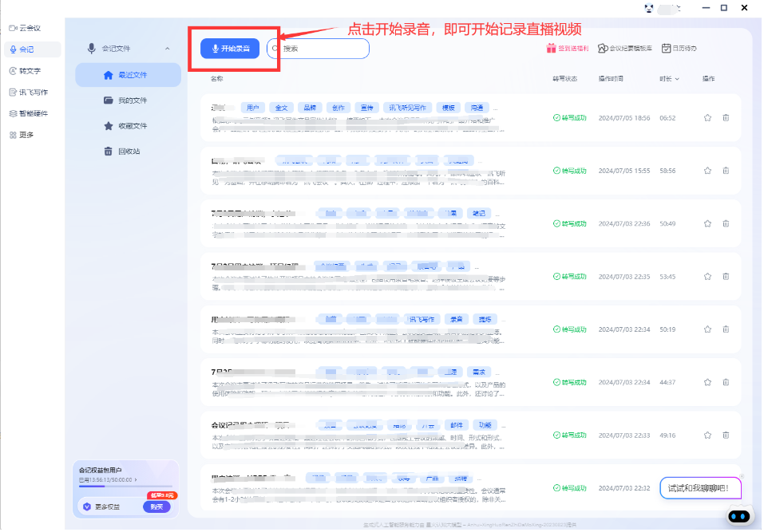Viewport: 764px width, 532px height.
Task: Open the AI chat robot assistant icon
Action: [739, 516]
